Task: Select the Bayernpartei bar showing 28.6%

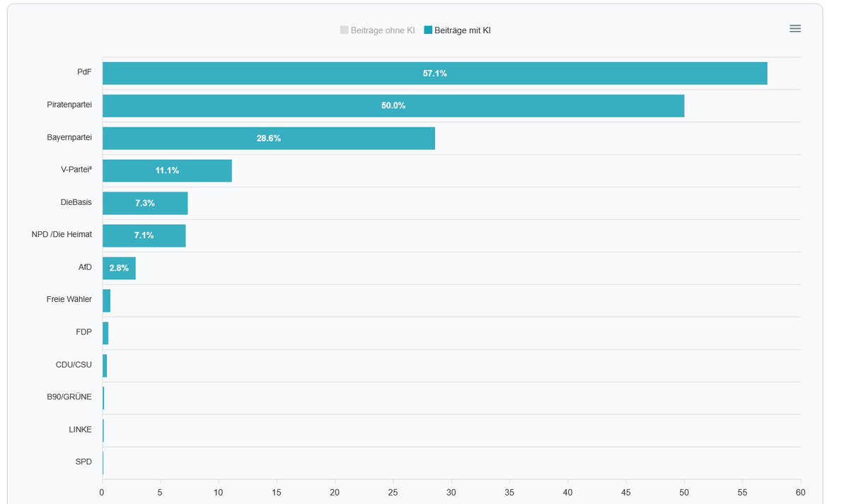Action: coord(269,139)
